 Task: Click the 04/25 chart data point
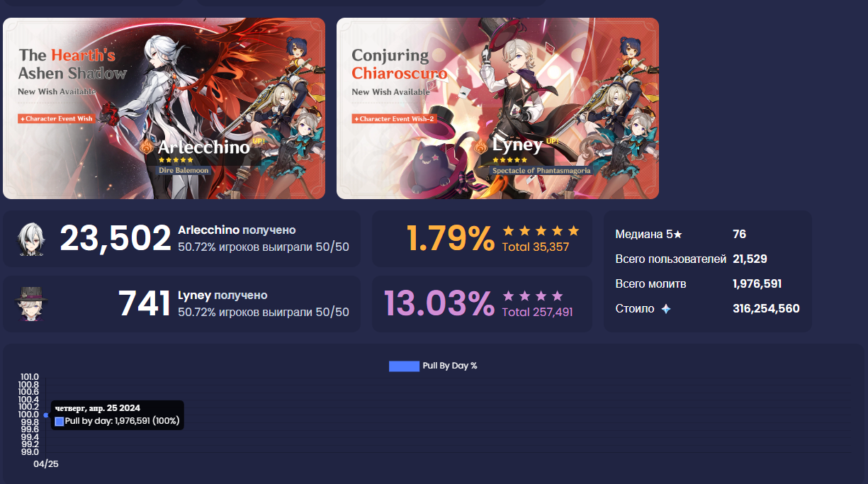point(46,415)
